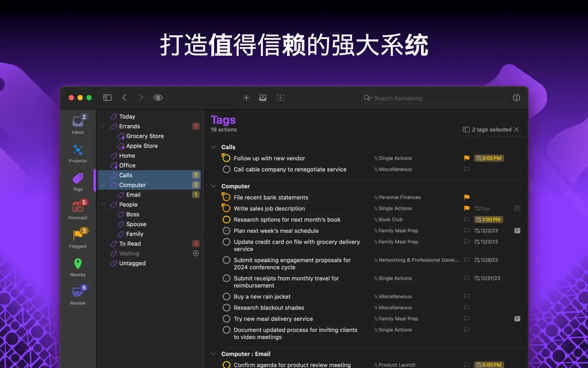Open the Inspector info button
Viewport: 588px width, 368px height.
[x=516, y=97]
